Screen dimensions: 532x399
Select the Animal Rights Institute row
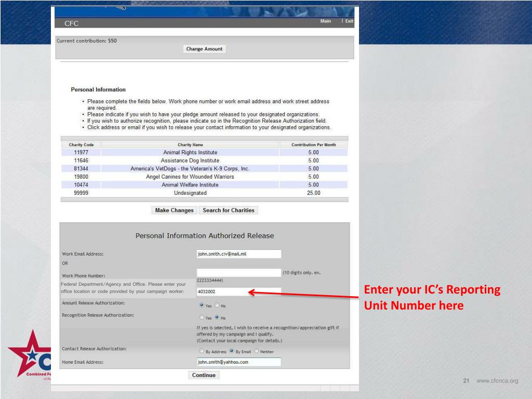[204, 152]
